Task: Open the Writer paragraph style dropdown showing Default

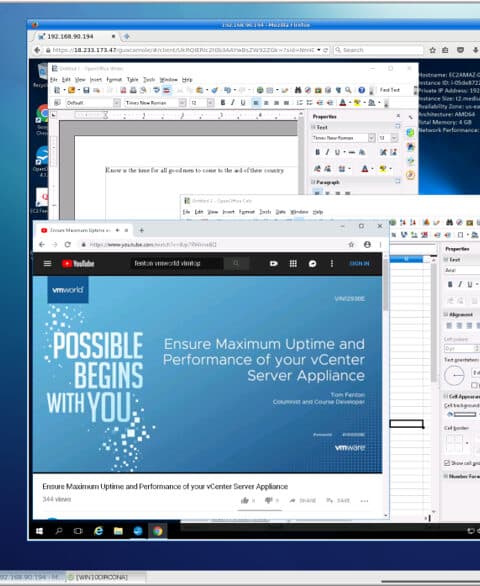Action: coord(117,102)
